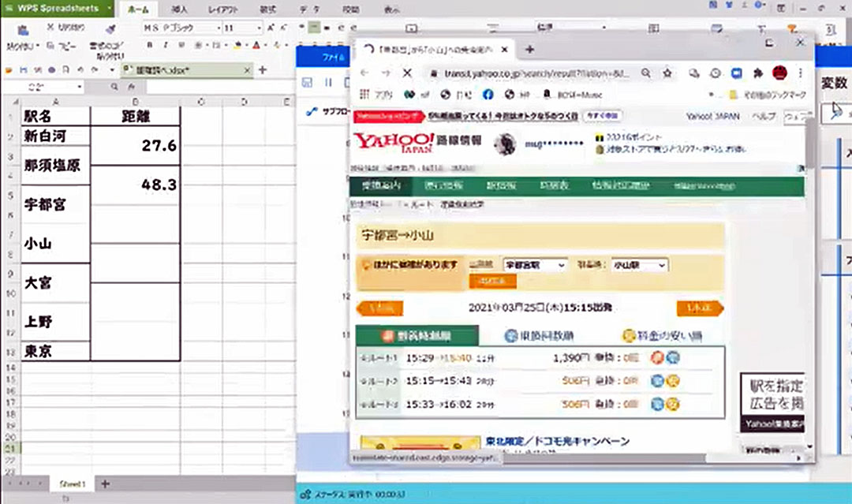The width and height of the screenshot is (852, 504).
Task: Click column B header in spreadsheet
Action: [136, 102]
